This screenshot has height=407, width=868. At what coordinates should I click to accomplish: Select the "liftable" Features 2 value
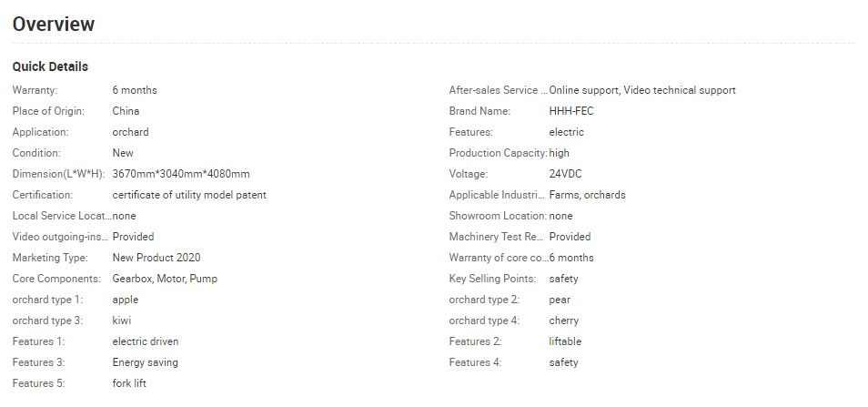(565, 341)
